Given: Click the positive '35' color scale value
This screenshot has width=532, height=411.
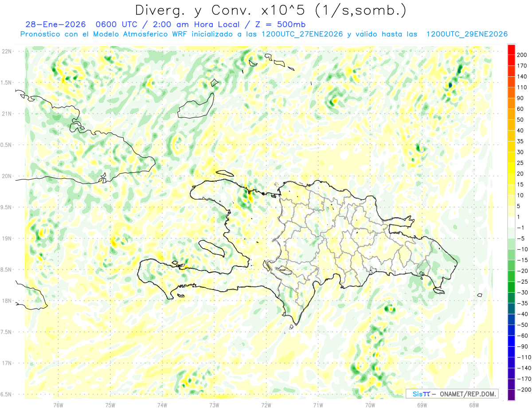Looking at the screenshot, I should coord(520,141).
